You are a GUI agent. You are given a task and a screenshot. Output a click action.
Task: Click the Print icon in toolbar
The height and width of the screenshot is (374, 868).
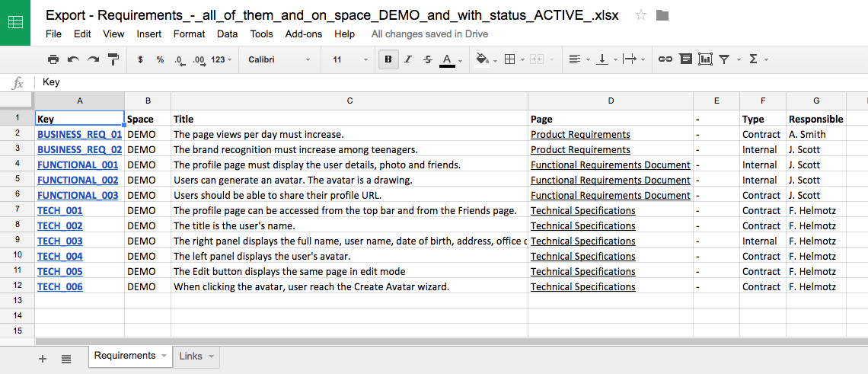coord(53,59)
